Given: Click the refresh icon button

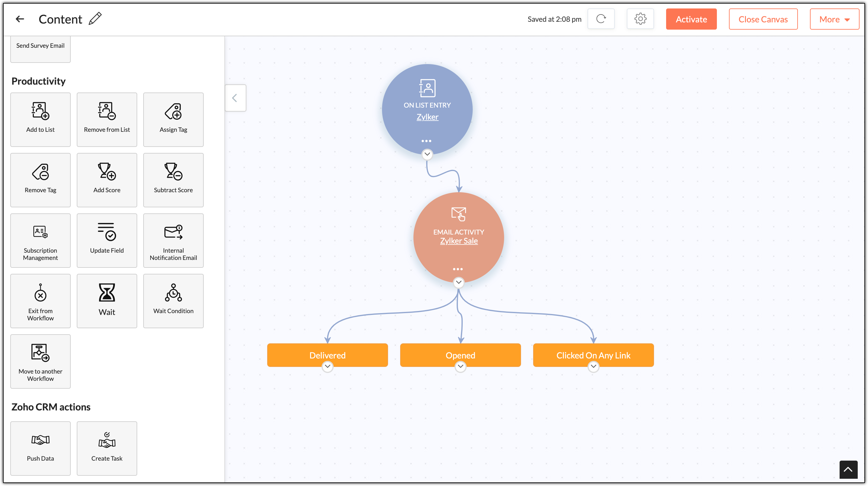Looking at the screenshot, I should pos(601,19).
